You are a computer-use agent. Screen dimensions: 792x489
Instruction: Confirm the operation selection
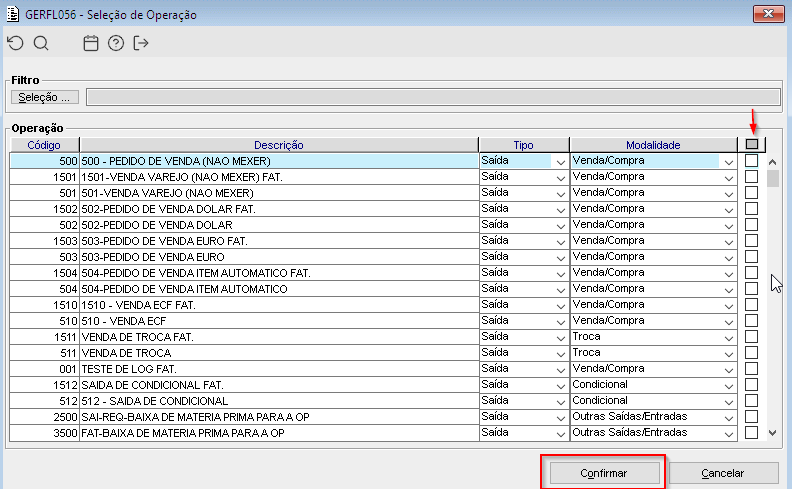click(604, 473)
